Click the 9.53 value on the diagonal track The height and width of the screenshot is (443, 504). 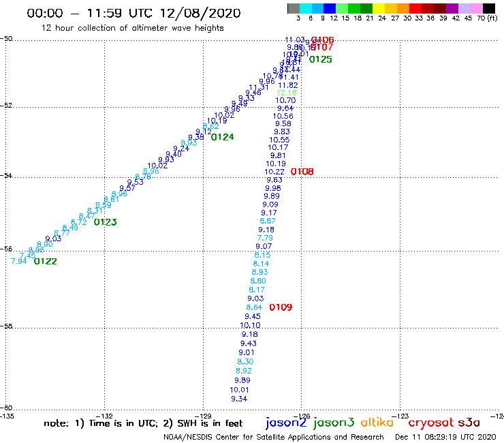click(x=135, y=183)
